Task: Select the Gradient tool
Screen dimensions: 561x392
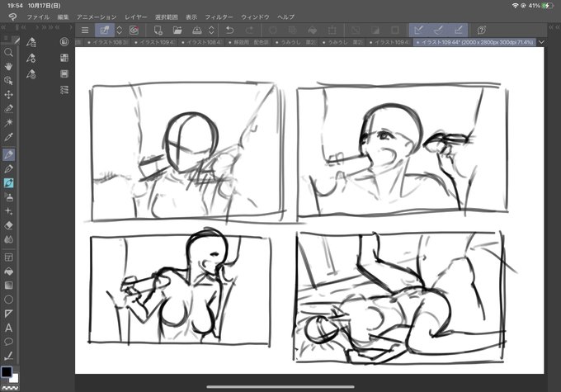Action: click(8, 286)
